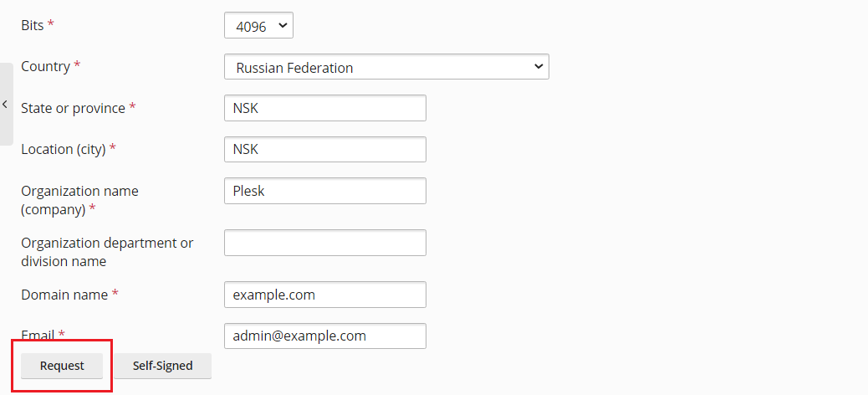Viewport: 868px width, 395px height.
Task: Click the "Location (city)" label text
Action: tap(63, 149)
